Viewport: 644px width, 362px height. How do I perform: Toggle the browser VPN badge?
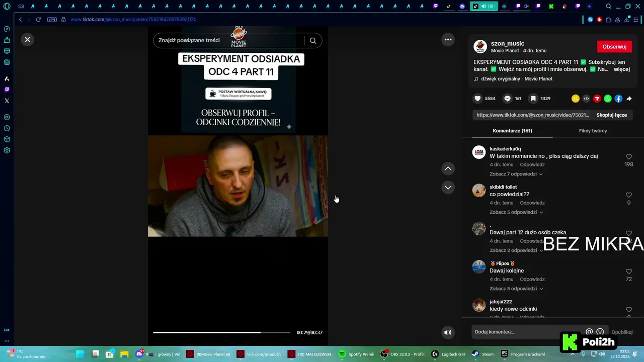coord(52,20)
